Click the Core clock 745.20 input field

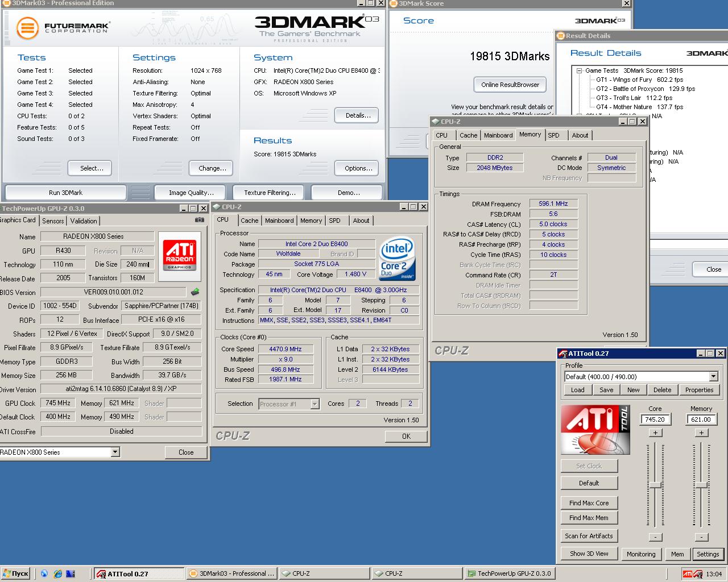click(655, 419)
